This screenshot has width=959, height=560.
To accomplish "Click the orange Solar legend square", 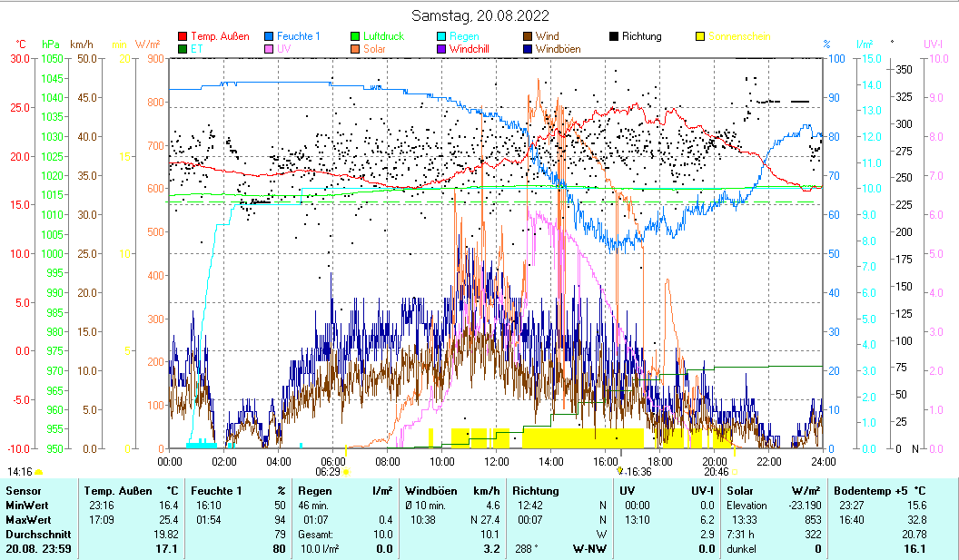I will point(355,49).
